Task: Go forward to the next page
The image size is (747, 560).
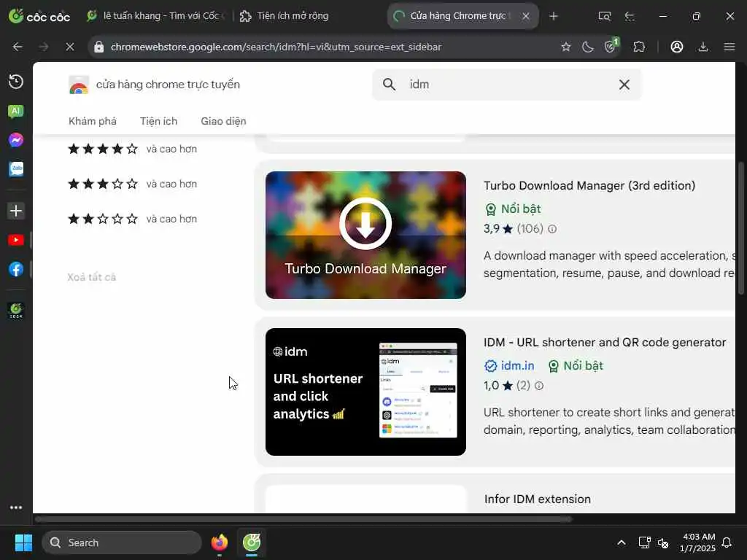Action: click(44, 47)
